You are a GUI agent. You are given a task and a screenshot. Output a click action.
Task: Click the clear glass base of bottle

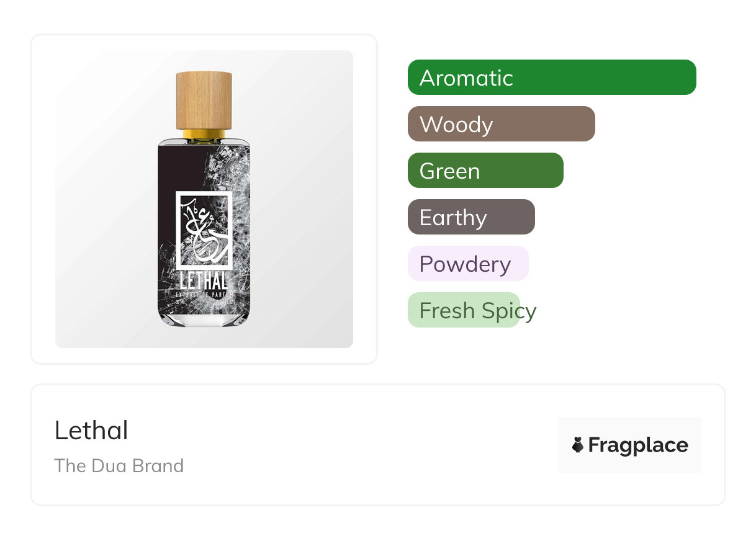204,319
